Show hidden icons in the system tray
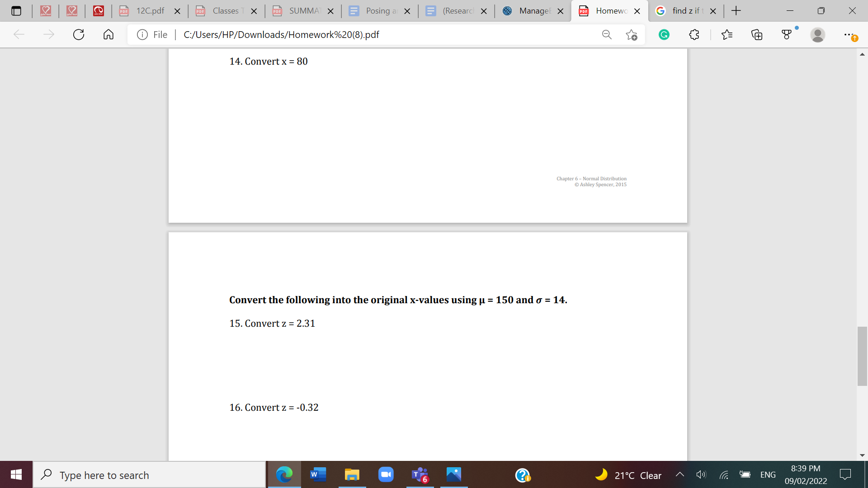868x488 pixels. click(679, 474)
